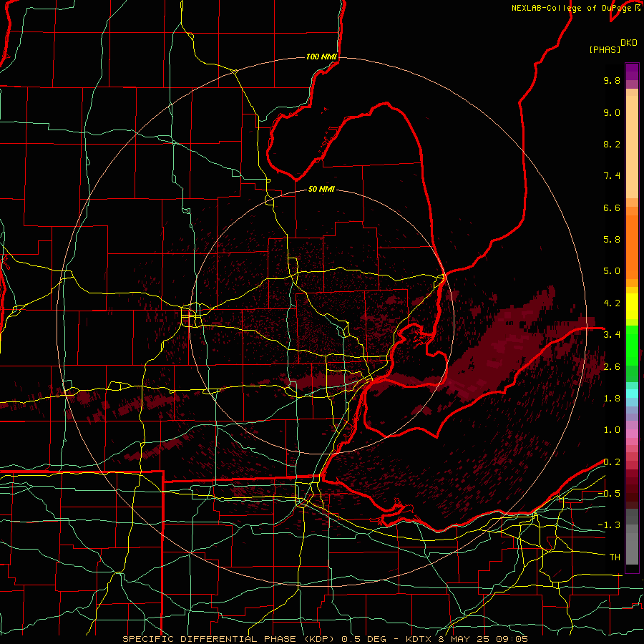644x644 pixels.
Task: Select the [PHAS] legend unit label
Action: [605, 49]
